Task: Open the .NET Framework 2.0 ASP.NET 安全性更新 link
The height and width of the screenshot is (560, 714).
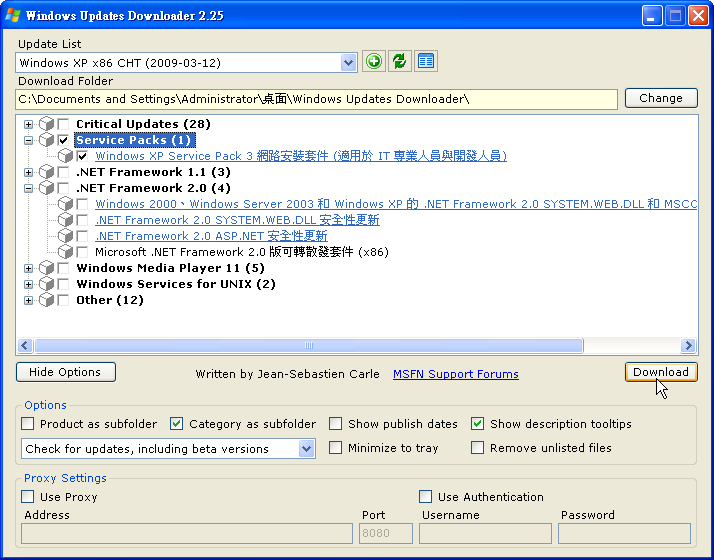Action: pyautogui.click(x=211, y=236)
